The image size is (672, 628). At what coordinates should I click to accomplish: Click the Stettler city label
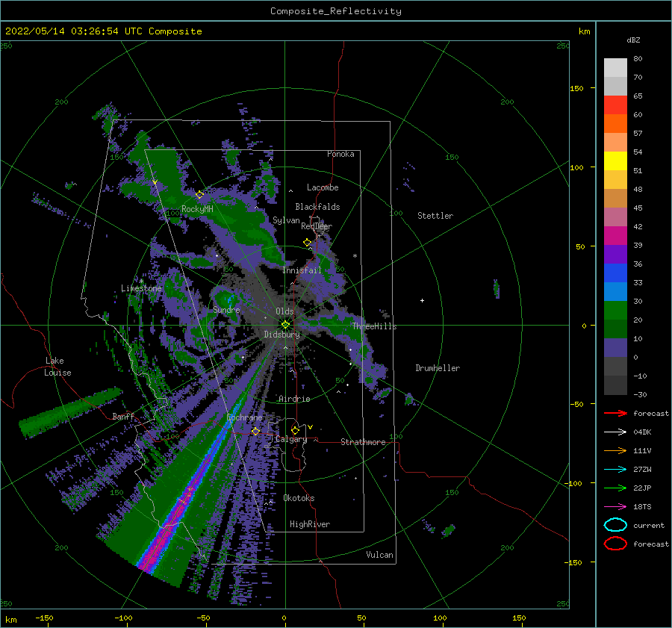click(435, 216)
